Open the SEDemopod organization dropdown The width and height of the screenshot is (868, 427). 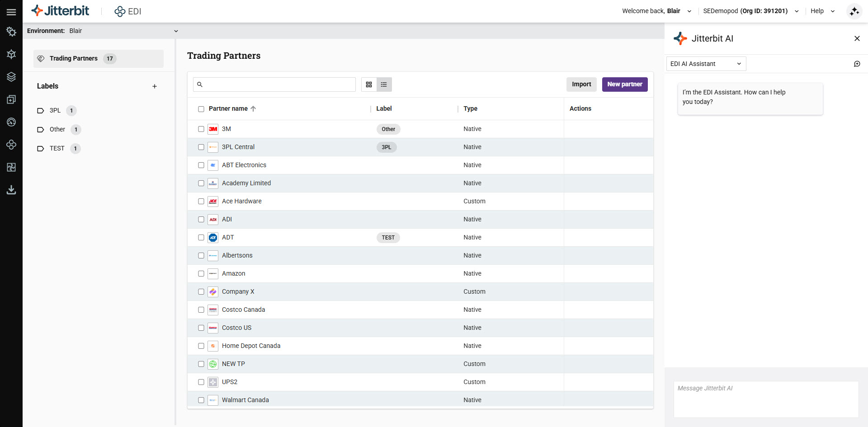click(751, 11)
